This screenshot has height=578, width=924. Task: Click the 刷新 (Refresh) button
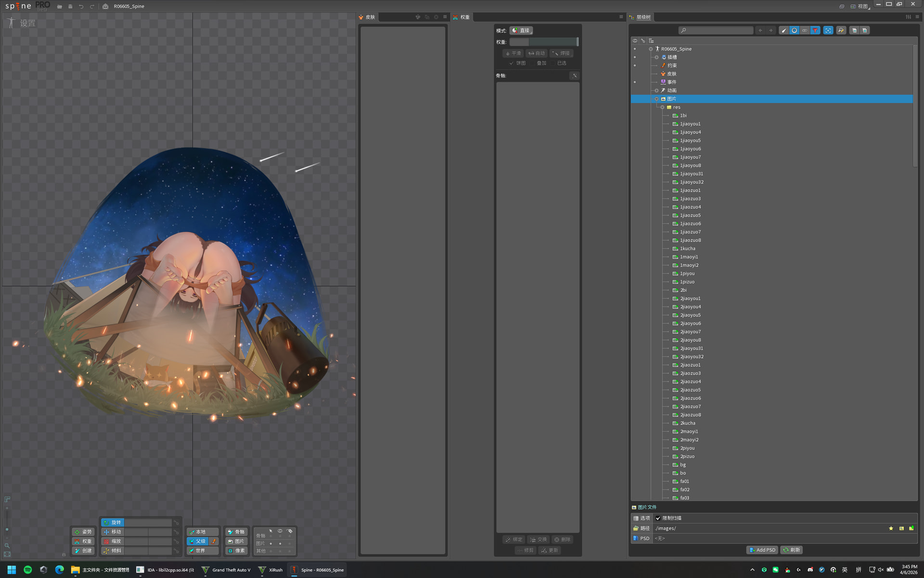pos(792,550)
